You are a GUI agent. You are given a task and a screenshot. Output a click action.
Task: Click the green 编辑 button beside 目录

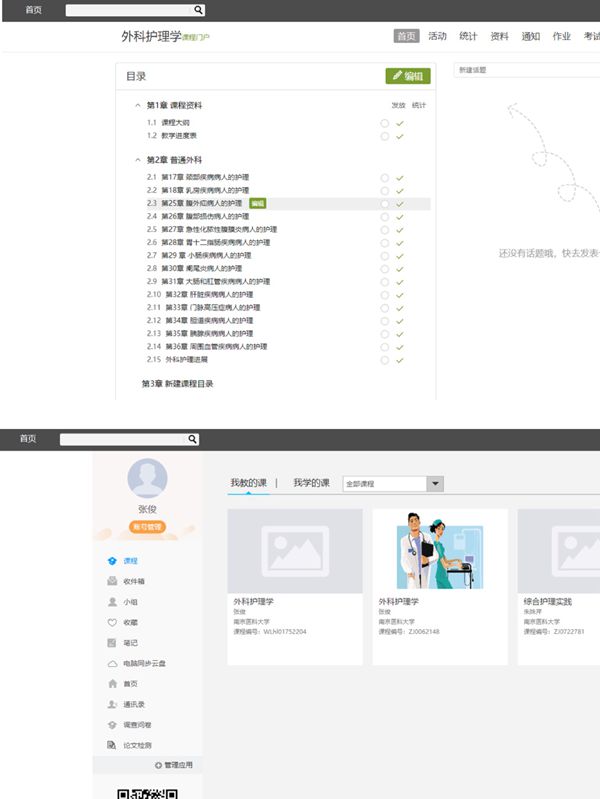point(407,76)
